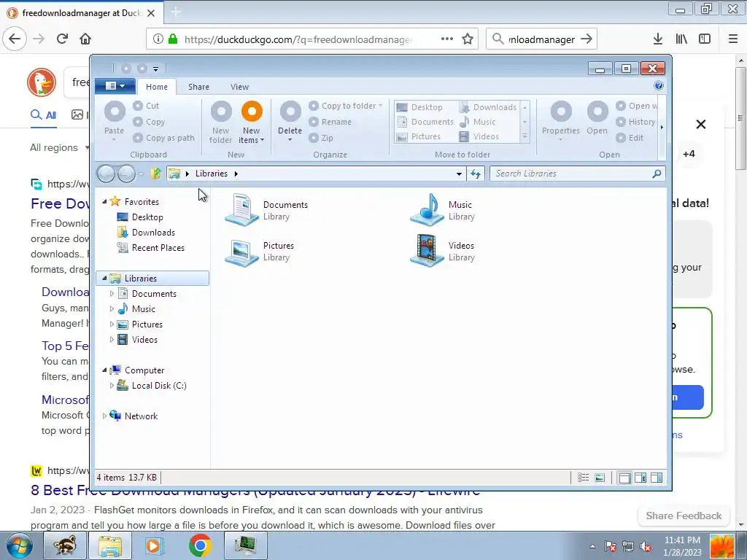
Task: Click the History command
Action: click(x=635, y=122)
